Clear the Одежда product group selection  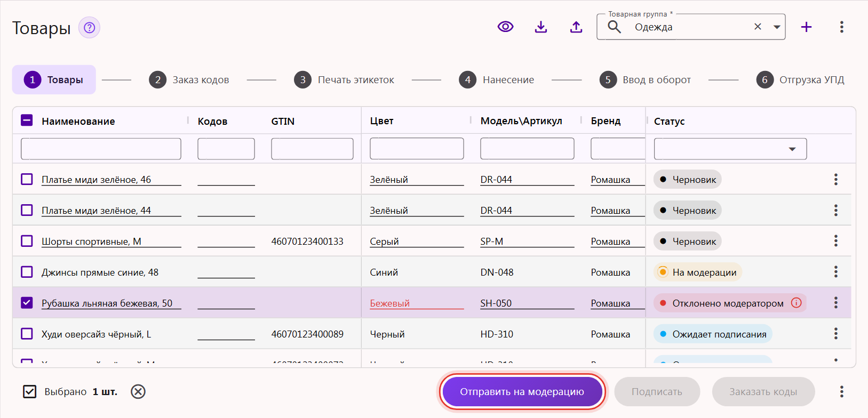coord(758,27)
